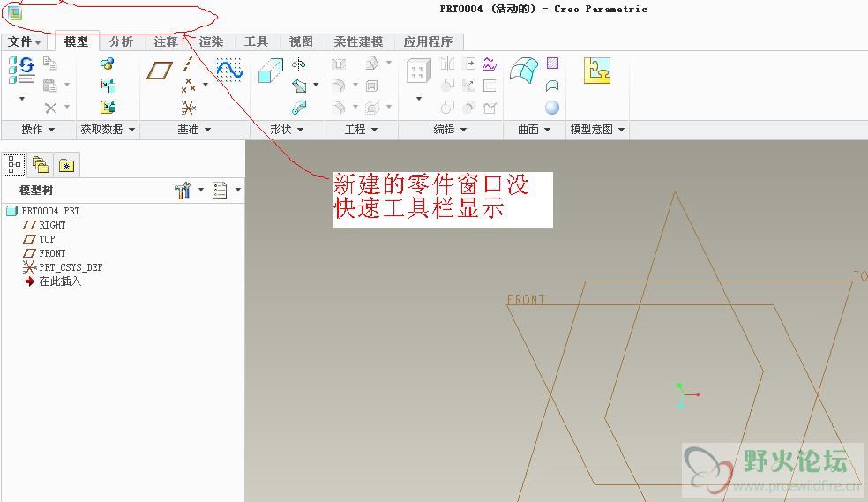Select the Extrude tool

(271, 71)
